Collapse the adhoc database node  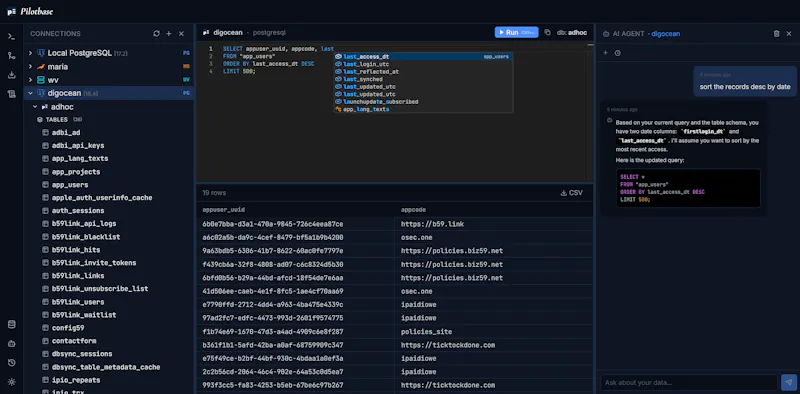tap(35, 107)
